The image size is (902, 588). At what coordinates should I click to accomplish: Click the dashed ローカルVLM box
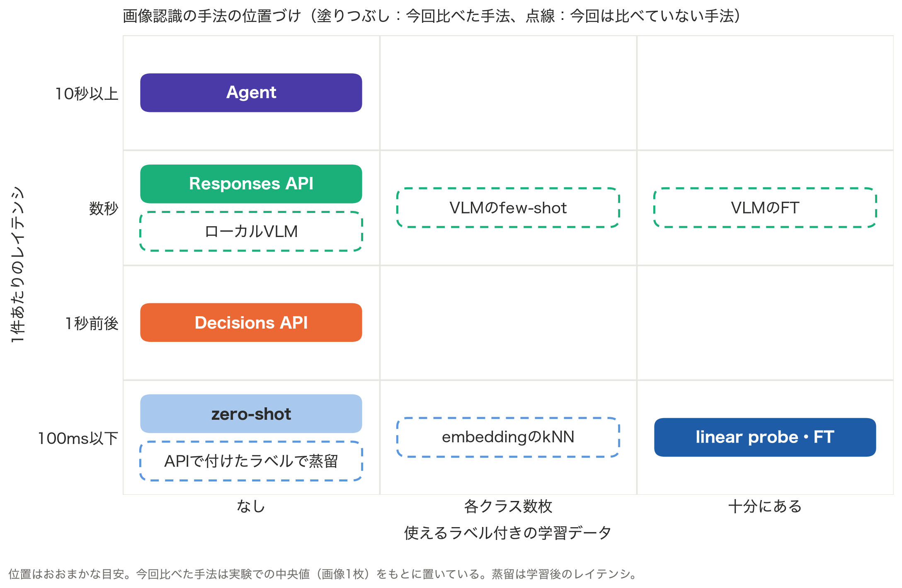[251, 232]
